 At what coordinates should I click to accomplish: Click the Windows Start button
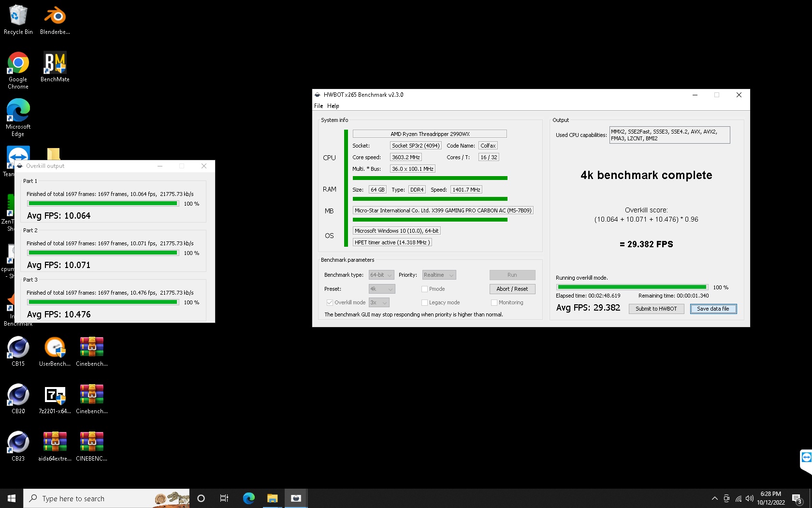[x=12, y=498]
